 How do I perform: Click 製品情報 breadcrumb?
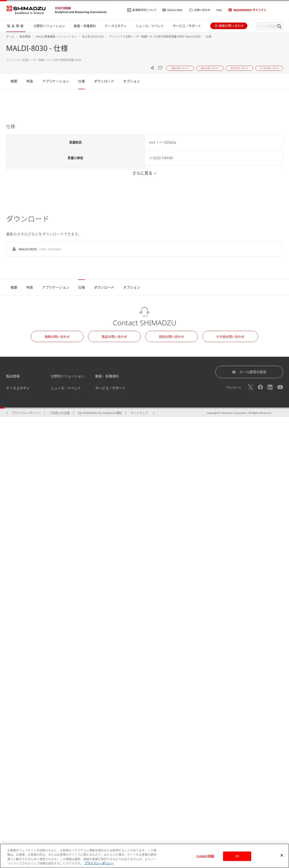click(x=25, y=37)
